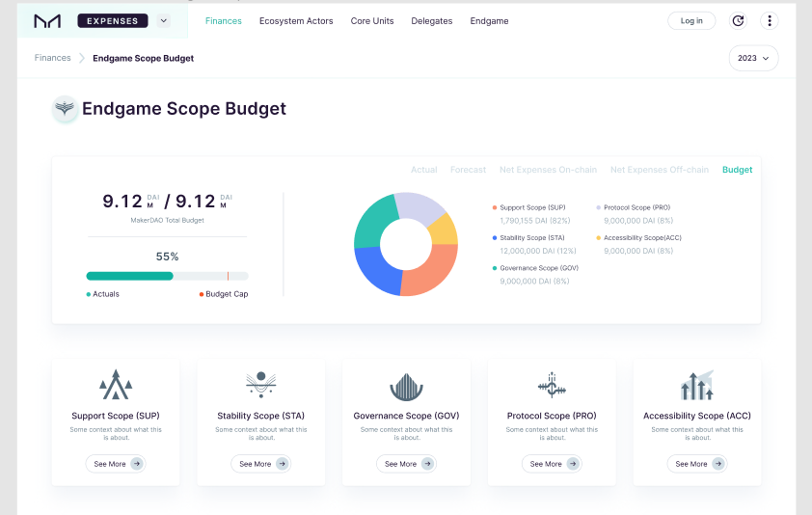This screenshot has width=812, height=515.
Task: Expand the Expenses dropdown chevron
Action: point(162,20)
